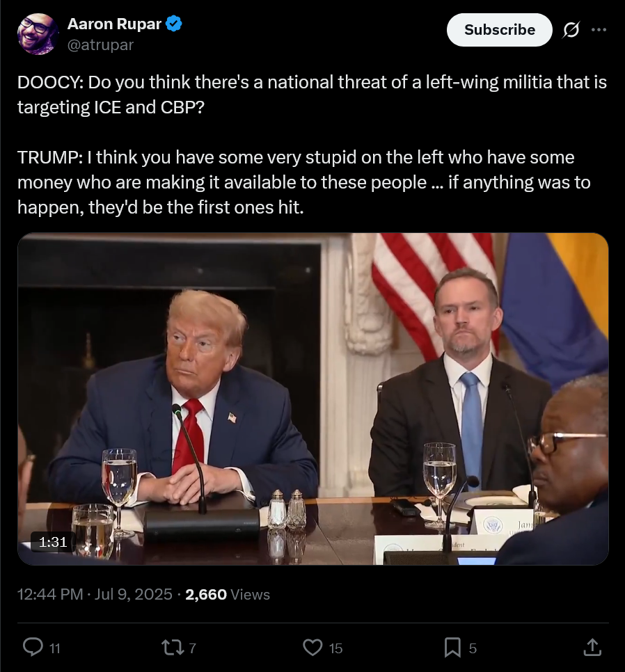The height and width of the screenshot is (672, 625).
Task: Open Aaron Rupar's profile avatar
Action: [x=38, y=34]
